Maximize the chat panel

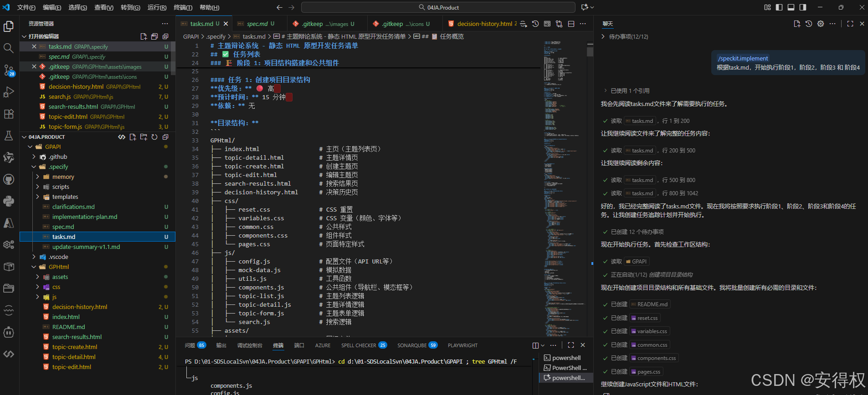850,24
